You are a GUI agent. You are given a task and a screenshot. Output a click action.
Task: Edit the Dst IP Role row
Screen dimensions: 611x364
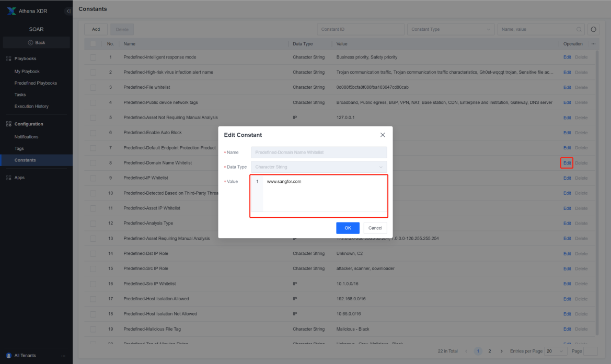567,253
